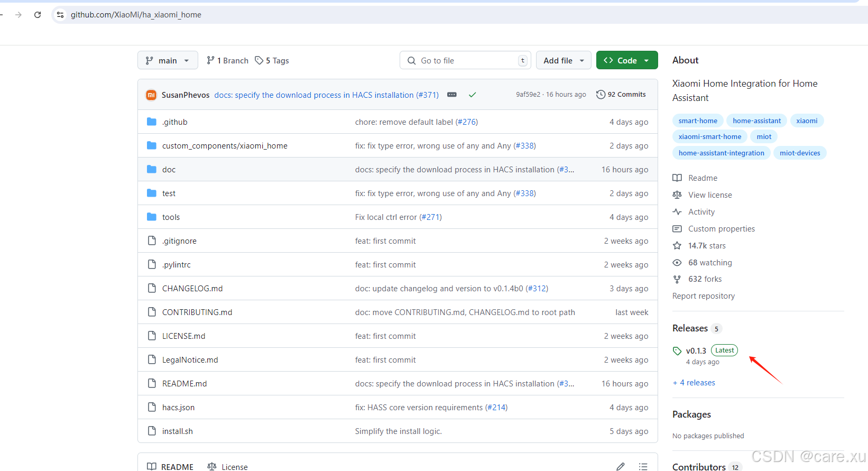Switch to the License tab
The width and height of the screenshot is (868, 471).
(x=227, y=467)
